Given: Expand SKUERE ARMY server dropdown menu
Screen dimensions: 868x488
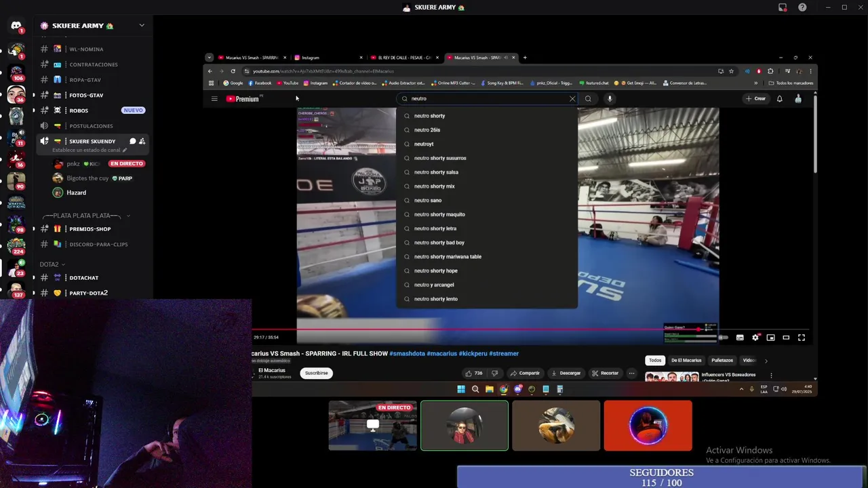Looking at the screenshot, I should [142, 26].
